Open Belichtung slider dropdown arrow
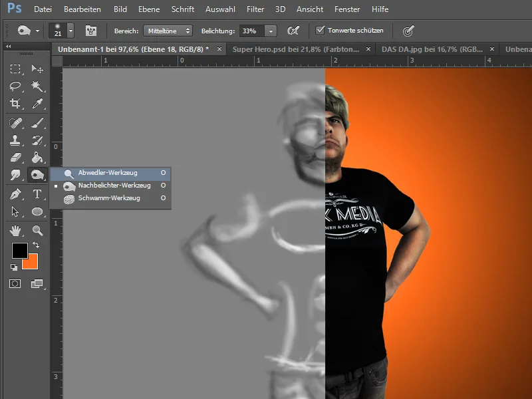 tap(271, 31)
